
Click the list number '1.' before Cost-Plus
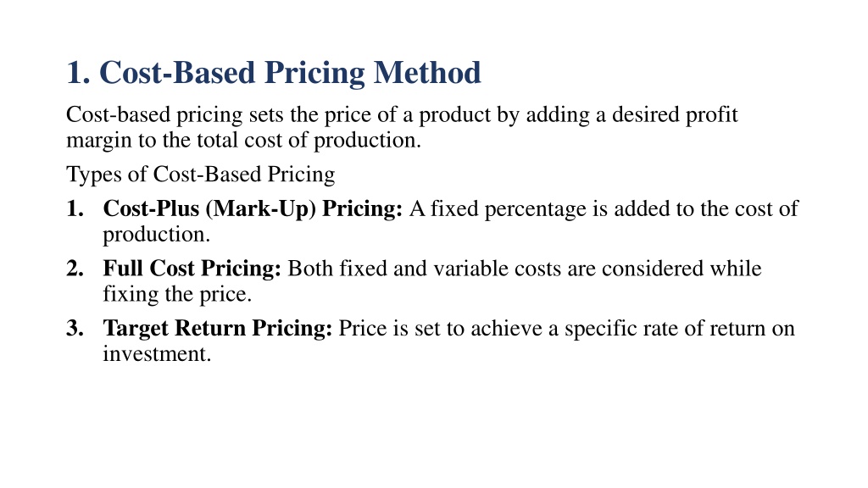point(75,208)
